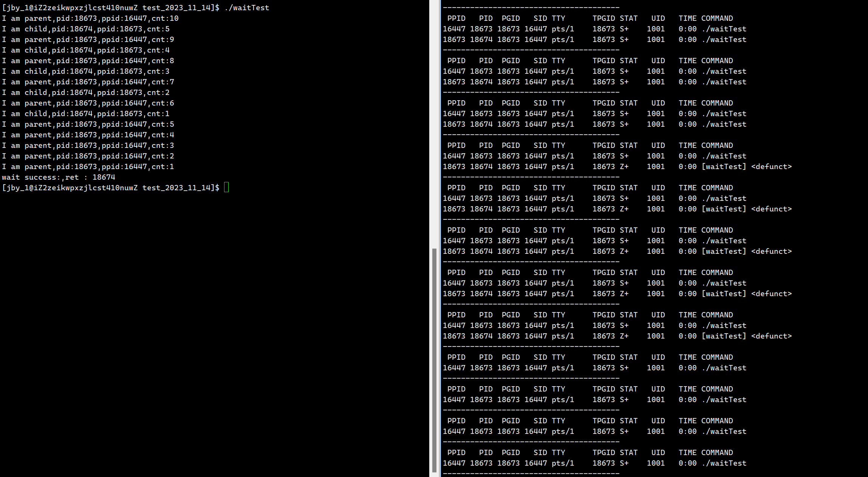Click the parent output line ending cnt:9
868x477 pixels.
coord(88,39)
